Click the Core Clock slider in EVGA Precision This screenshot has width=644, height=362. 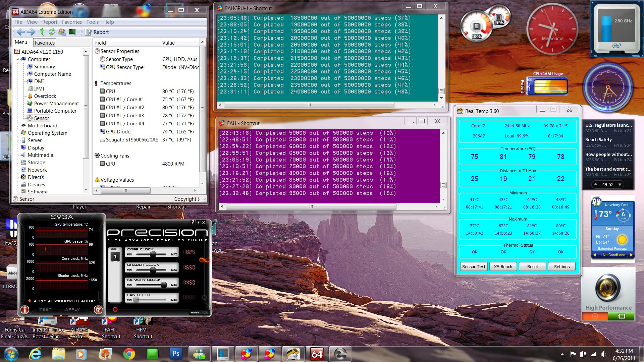coord(153,254)
